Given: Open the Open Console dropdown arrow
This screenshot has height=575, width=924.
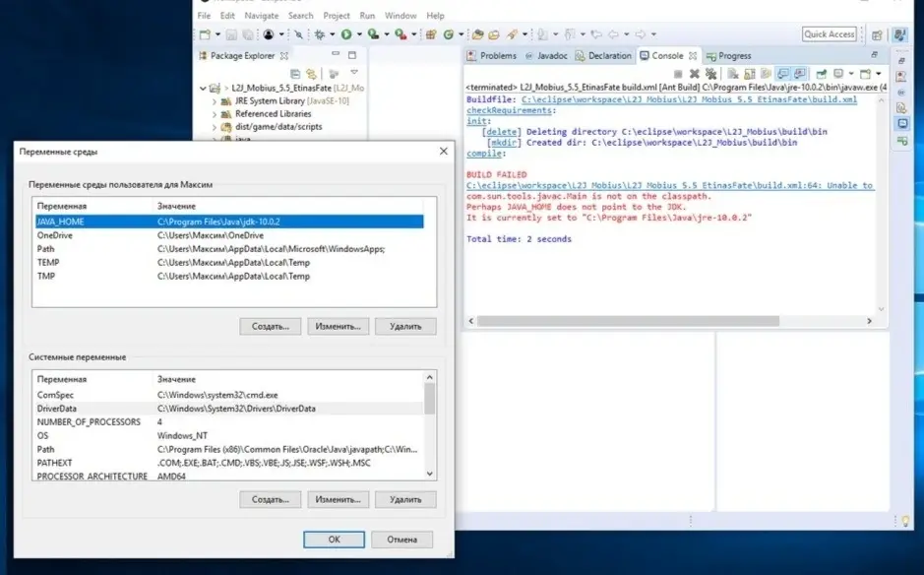Looking at the screenshot, I should pos(878,74).
